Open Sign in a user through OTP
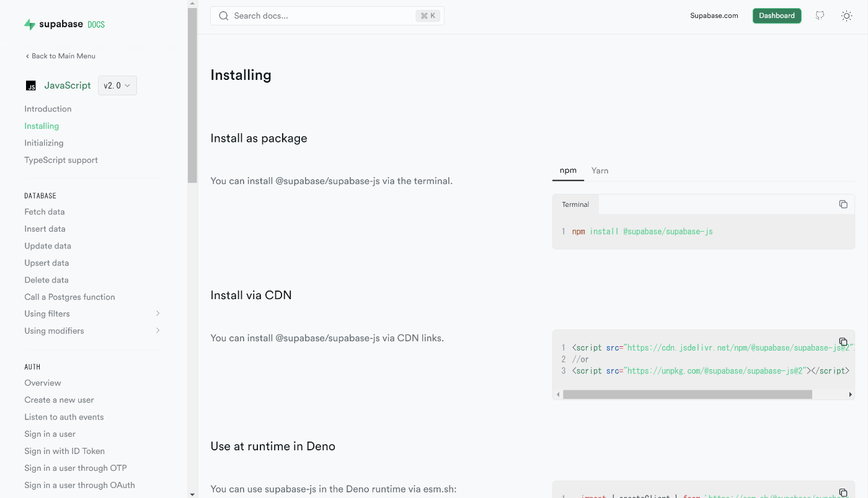 pyautogui.click(x=76, y=468)
